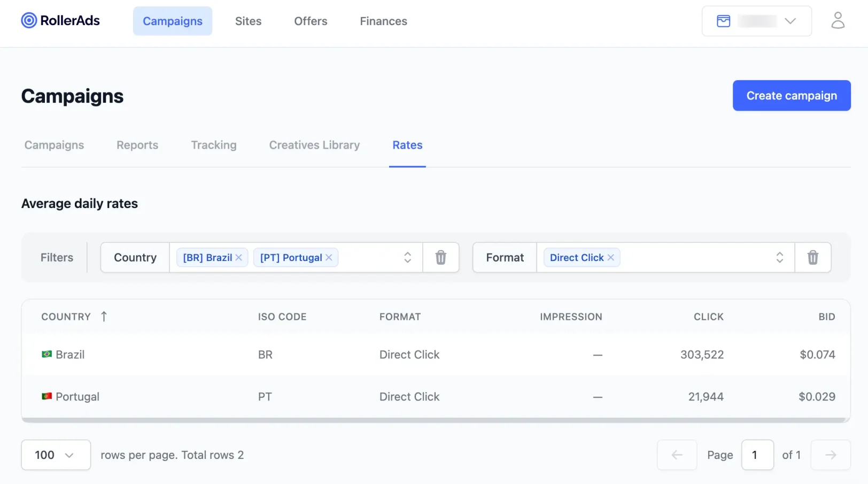Switch to the Tracking tab

214,145
